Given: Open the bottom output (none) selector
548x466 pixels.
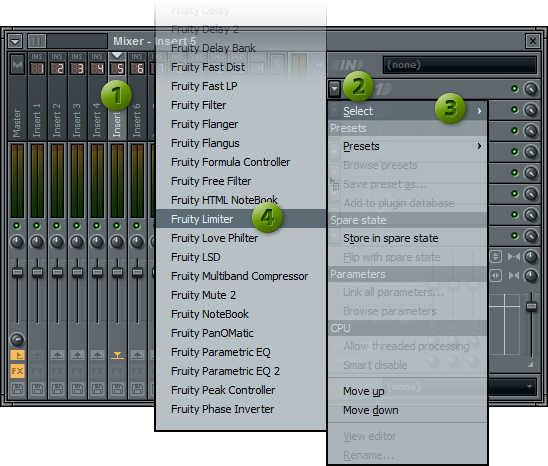Looking at the screenshot, I should click(x=460, y=387).
